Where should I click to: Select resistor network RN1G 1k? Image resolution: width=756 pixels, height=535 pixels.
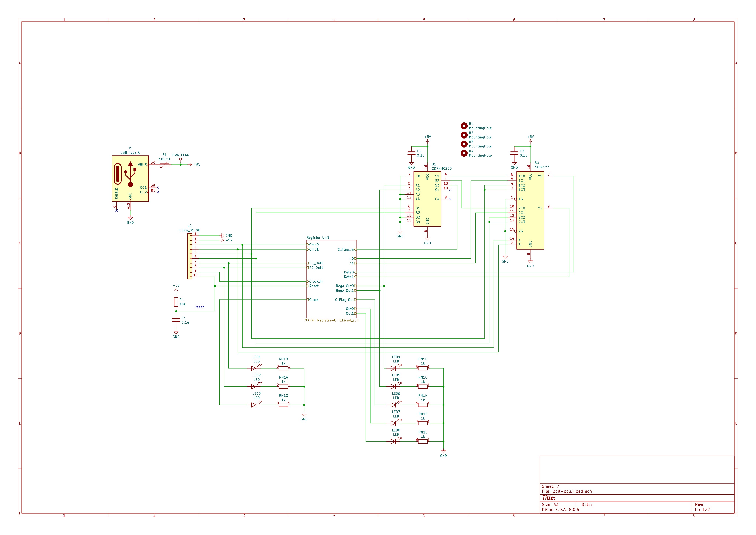click(283, 405)
